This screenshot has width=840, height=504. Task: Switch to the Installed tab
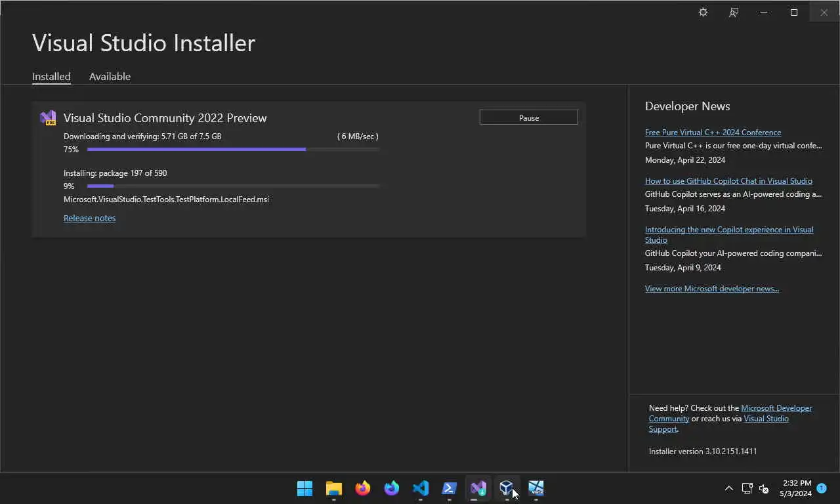click(x=51, y=77)
